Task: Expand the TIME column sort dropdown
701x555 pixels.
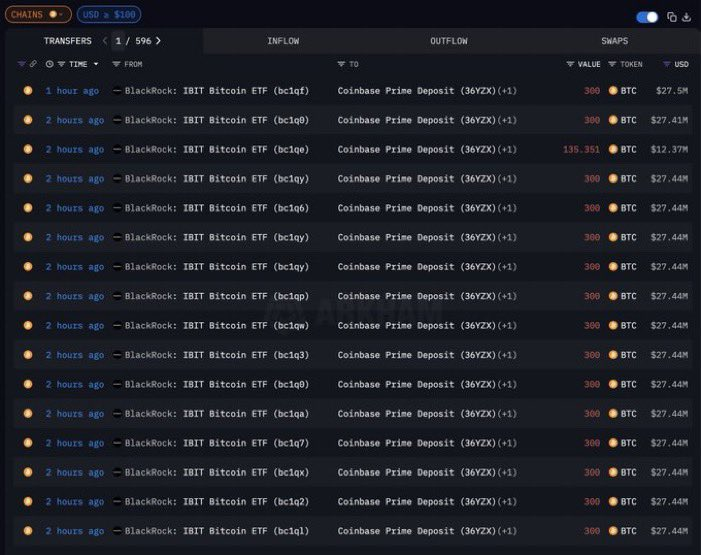Action: (x=96, y=64)
